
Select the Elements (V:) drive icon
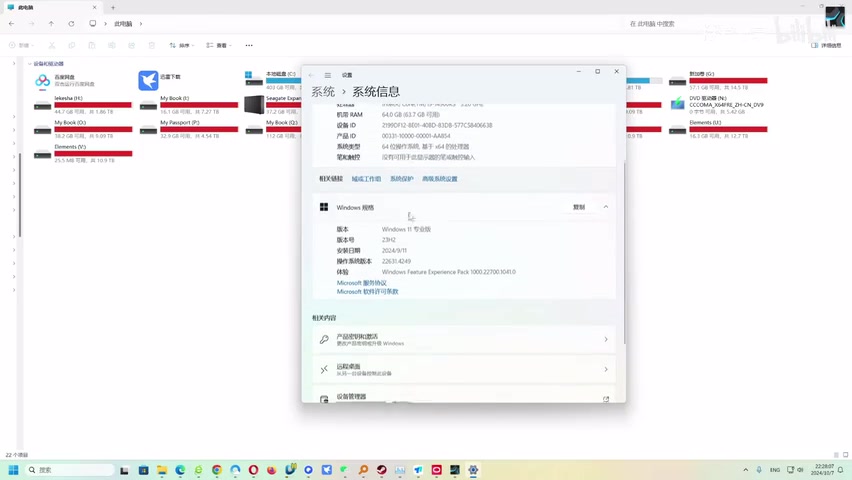point(42,154)
